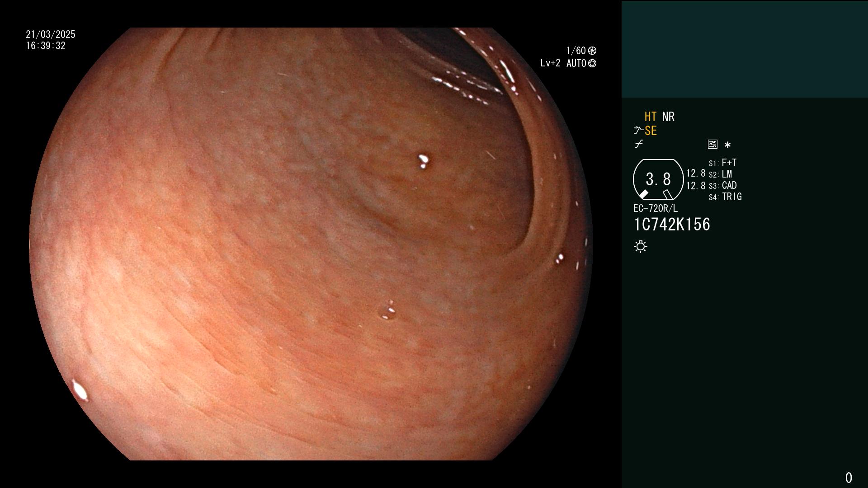Click the Lv+2 brightness level
Viewport: 868px width, 488px height.
tap(550, 63)
